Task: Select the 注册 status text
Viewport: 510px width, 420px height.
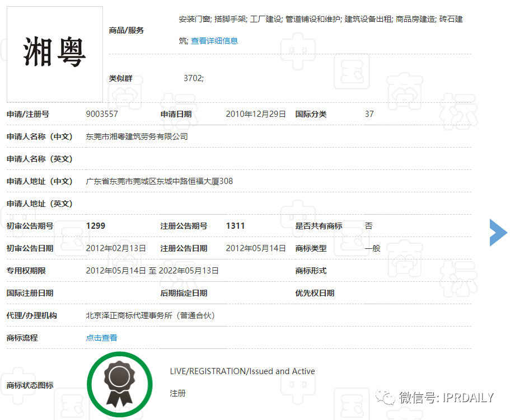Action: click(x=177, y=393)
